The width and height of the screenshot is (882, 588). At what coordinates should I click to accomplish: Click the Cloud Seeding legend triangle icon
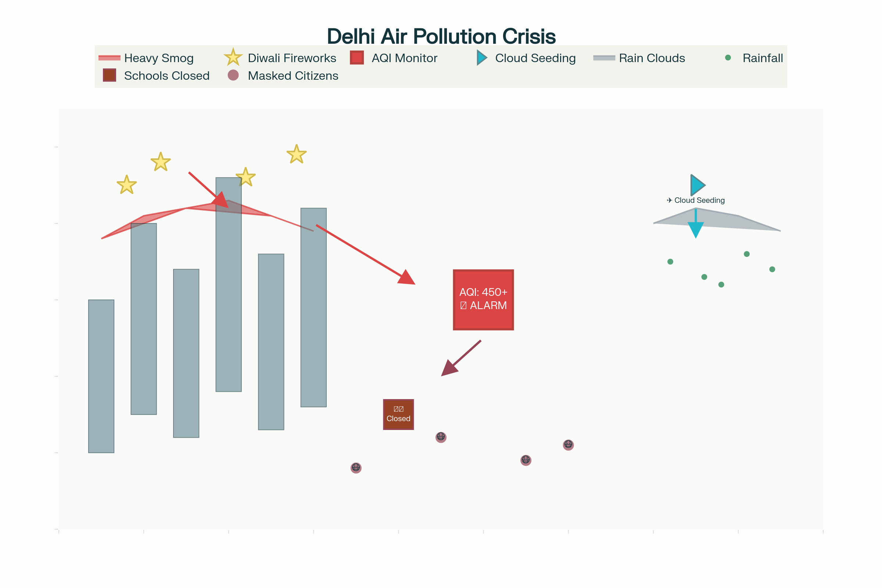tap(481, 58)
